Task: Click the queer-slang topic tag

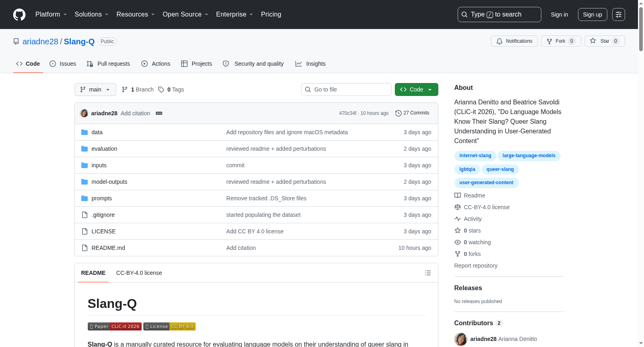Action: click(500, 169)
